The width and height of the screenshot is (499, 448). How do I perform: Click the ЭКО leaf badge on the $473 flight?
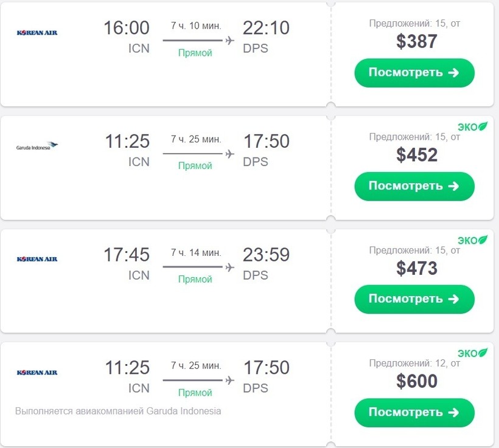point(472,240)
